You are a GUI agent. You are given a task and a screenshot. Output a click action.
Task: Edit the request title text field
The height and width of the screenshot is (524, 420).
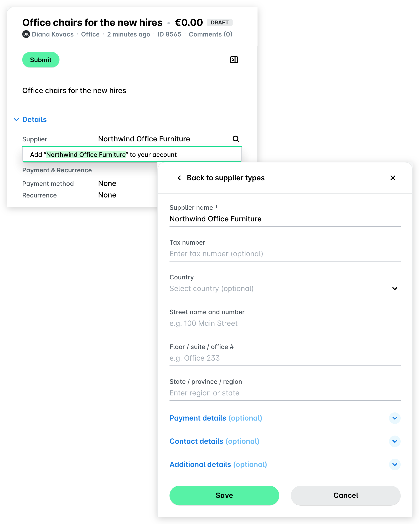(x=132, y=90)
